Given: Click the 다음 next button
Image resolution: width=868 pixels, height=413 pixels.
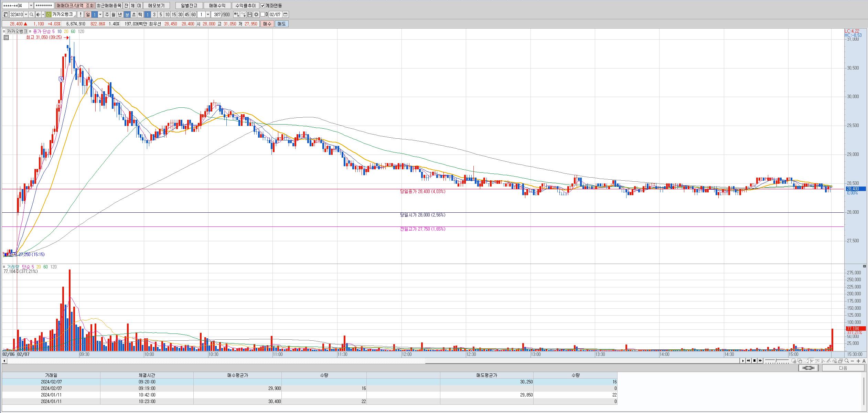Looking at the screenshot, I should pyautogui.click(x=843, y=368).
